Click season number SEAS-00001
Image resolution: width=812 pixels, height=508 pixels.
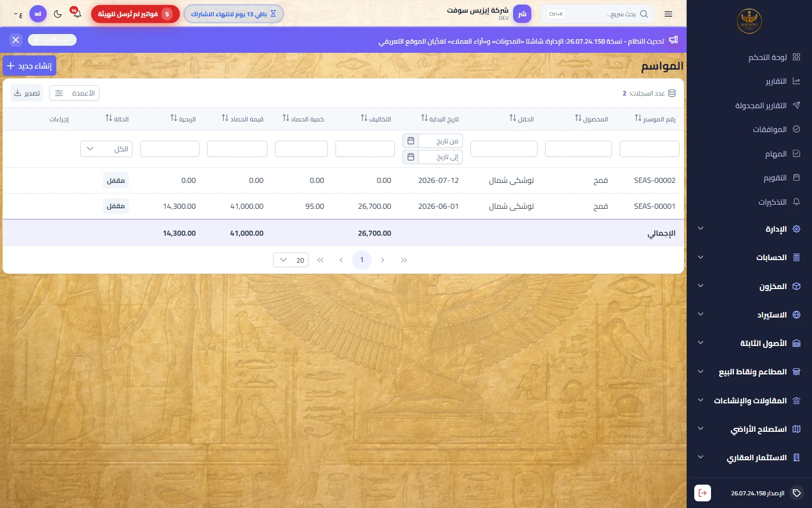coord(654,206)
